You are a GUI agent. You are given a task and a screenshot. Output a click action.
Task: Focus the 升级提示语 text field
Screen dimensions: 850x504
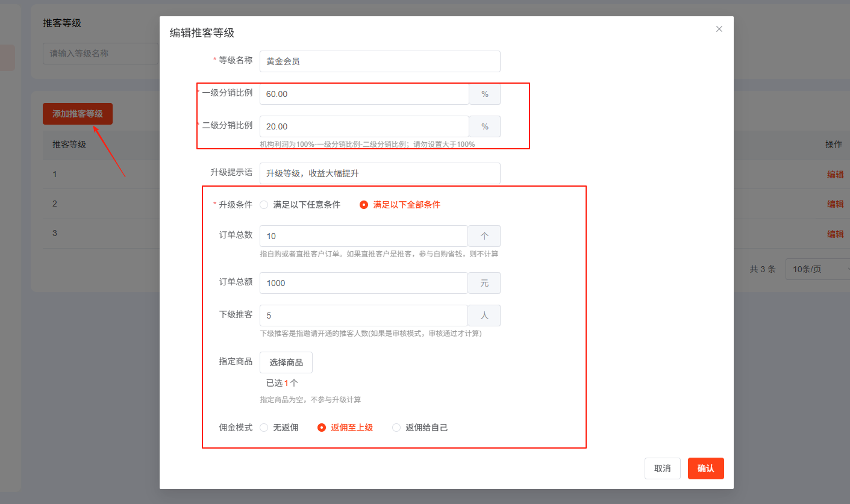[x=380, y=173]
